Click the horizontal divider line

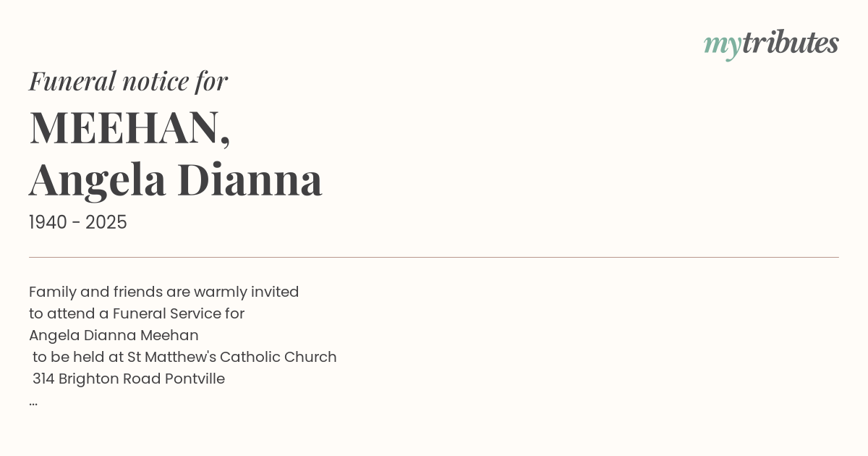pyautogui.click(x=434, y=257)
